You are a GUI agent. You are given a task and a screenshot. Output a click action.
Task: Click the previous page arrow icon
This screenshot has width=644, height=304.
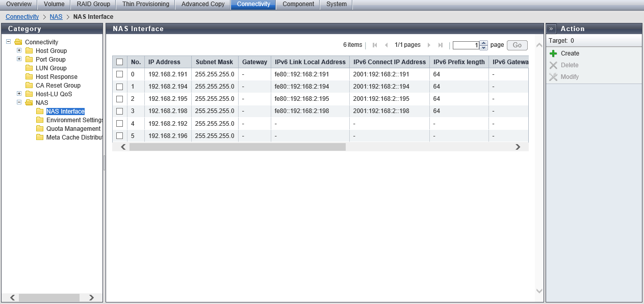click(x=386, y=45)
